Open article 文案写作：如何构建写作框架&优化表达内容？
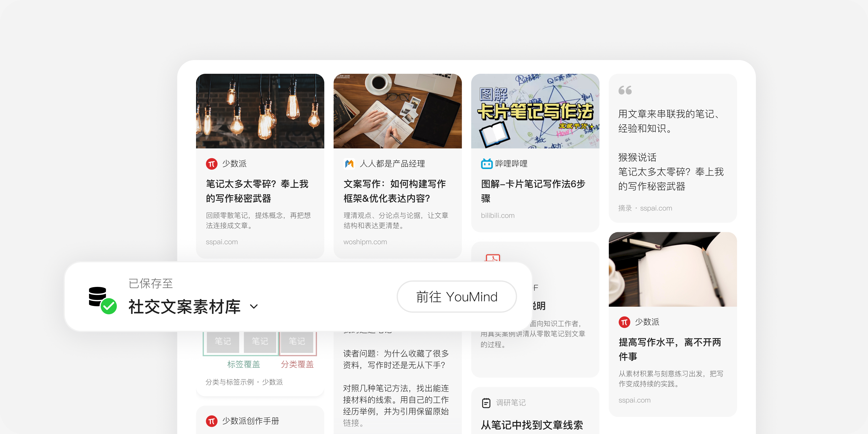The width and height of the screenshot is (868, 434). pos(394,191)
